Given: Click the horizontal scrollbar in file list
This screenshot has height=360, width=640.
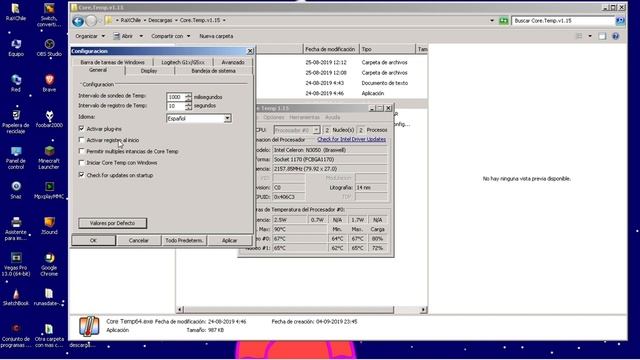Looking at the screenshot, I should (x=289, y=309).
